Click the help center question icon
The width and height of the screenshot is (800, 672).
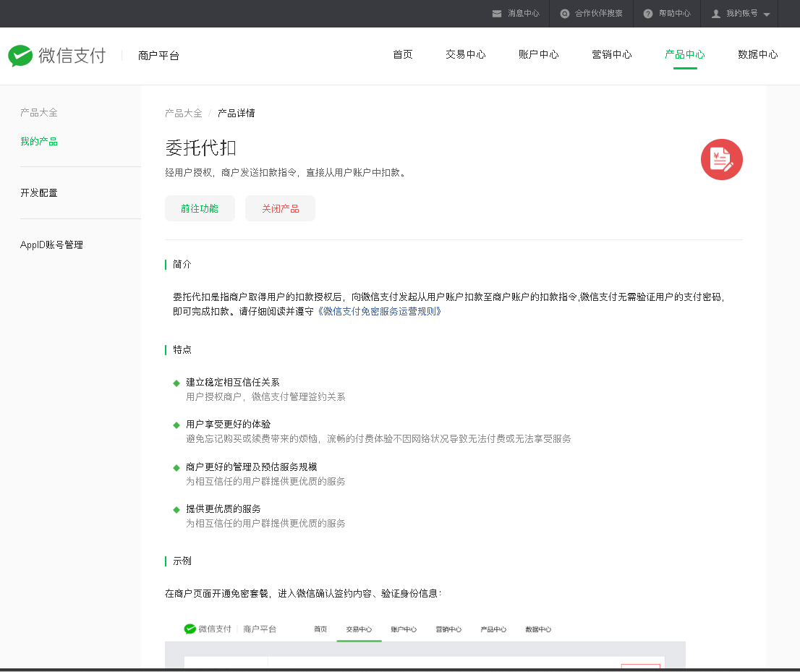648,14
